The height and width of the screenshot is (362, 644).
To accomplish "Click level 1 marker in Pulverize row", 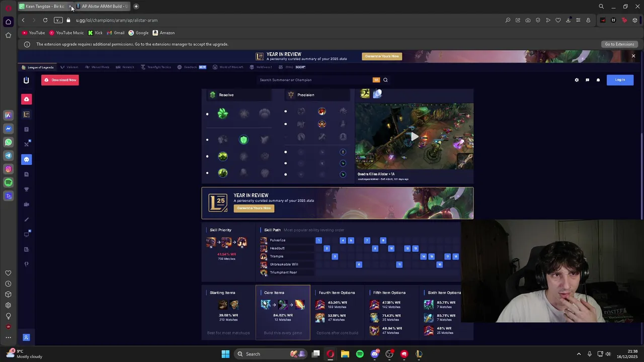I will click(x=318, y=240).
